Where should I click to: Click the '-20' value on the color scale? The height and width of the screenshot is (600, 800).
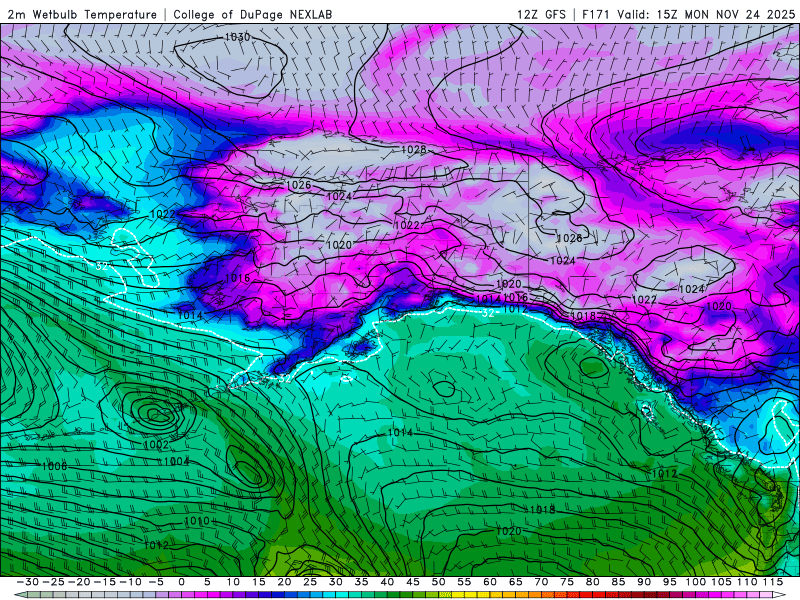pos(79,582)
